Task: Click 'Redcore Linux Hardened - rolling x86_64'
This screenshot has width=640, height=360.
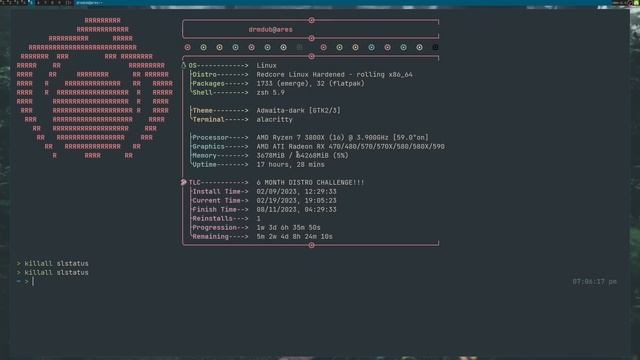Action: (x=334, y=74)
